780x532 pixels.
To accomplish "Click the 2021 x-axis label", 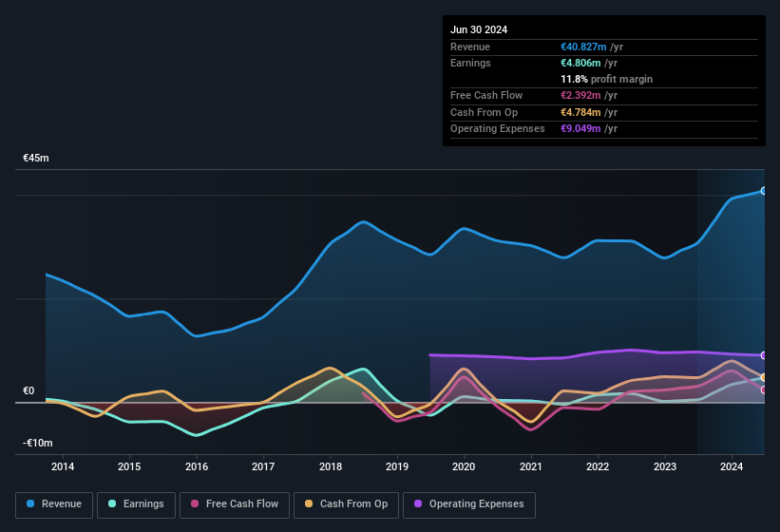I will tap(531, 466).
